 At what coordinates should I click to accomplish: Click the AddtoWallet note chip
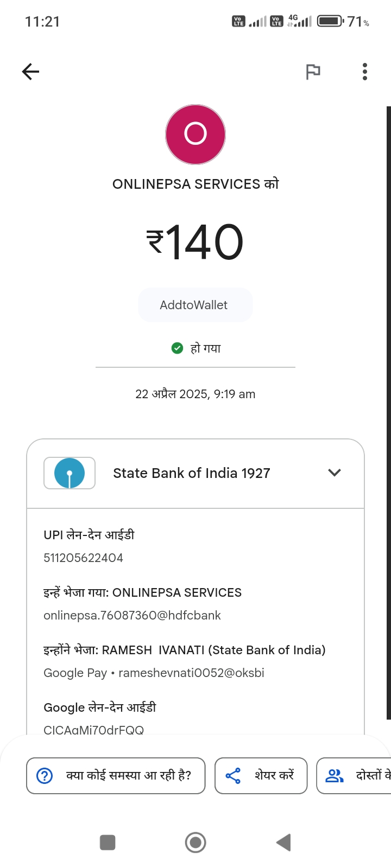[x=195, y=305]
